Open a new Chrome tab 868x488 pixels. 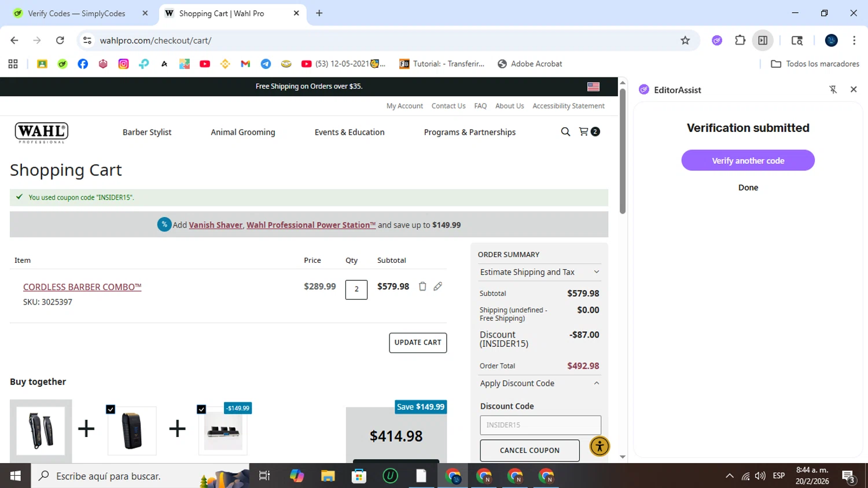tap(319, 13)
